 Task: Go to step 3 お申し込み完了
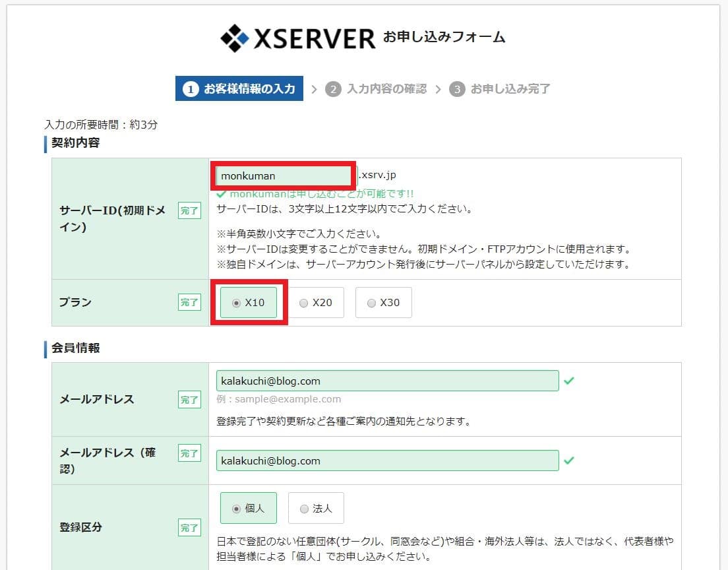point(500,89)
